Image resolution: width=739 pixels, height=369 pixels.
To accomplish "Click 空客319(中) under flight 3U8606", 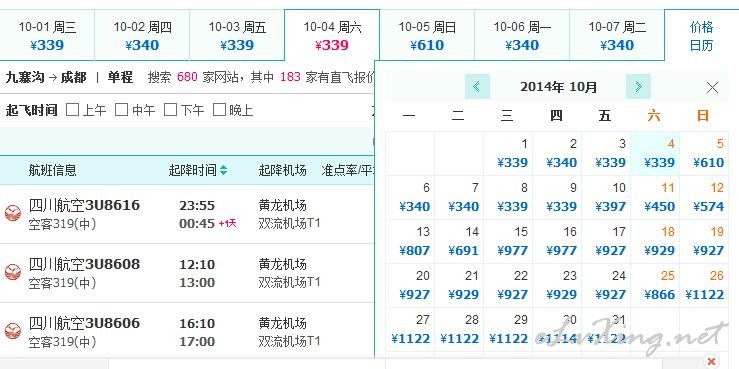I will pos(62,341).
